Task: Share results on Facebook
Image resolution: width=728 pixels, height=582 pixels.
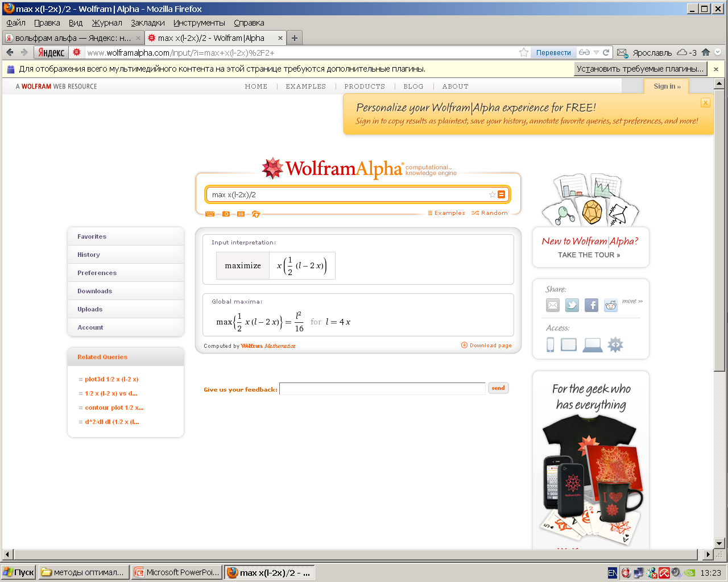Action: tap(591, 305)
